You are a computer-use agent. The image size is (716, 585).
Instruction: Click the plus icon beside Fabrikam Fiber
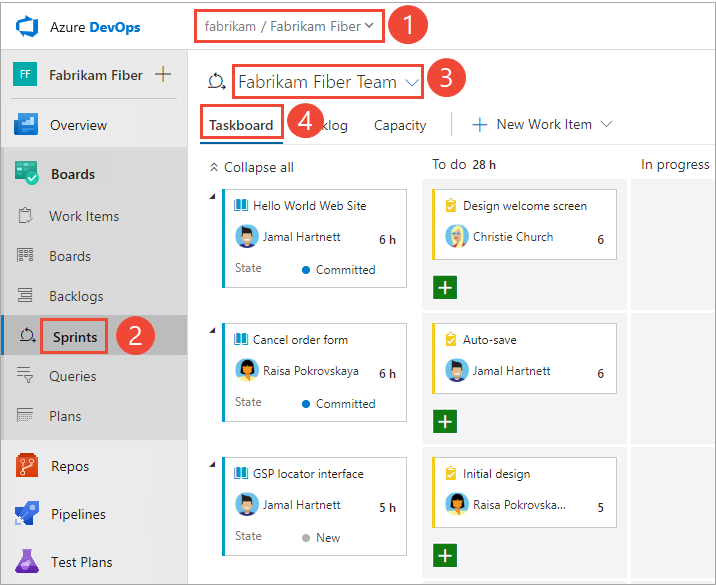click(x=163, y=74)
